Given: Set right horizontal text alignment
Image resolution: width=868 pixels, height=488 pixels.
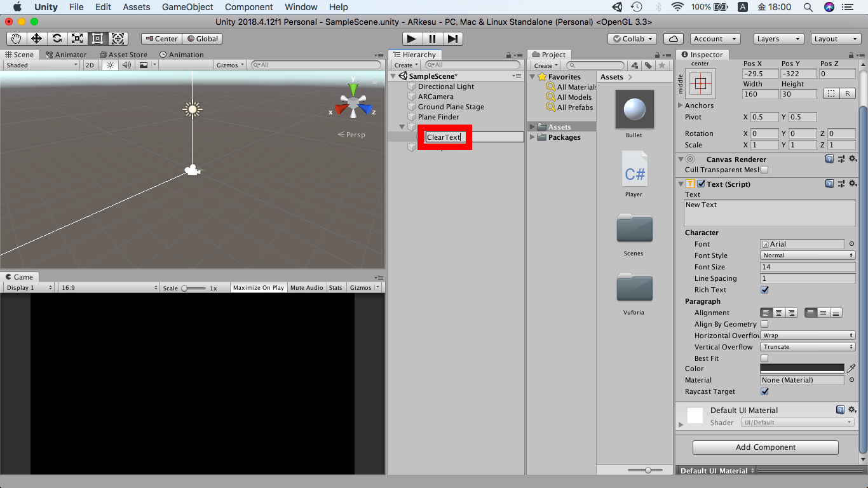Looking at the screenshot, I should tap(792, 313).
